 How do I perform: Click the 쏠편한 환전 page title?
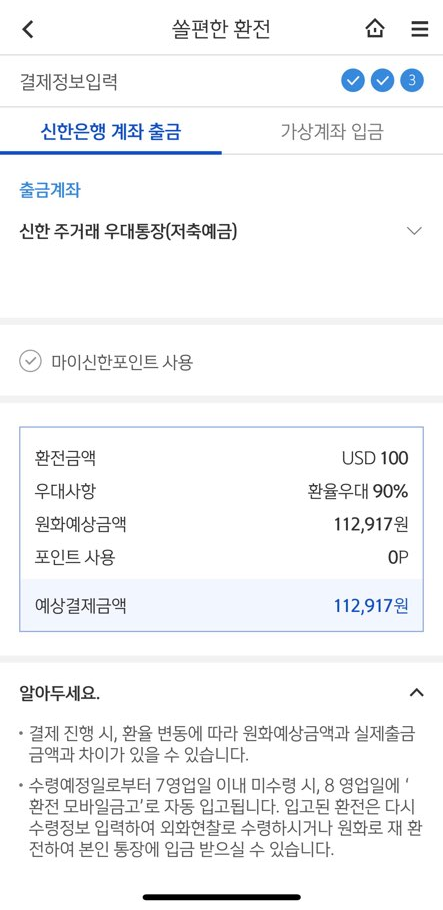tap(221, 28)
